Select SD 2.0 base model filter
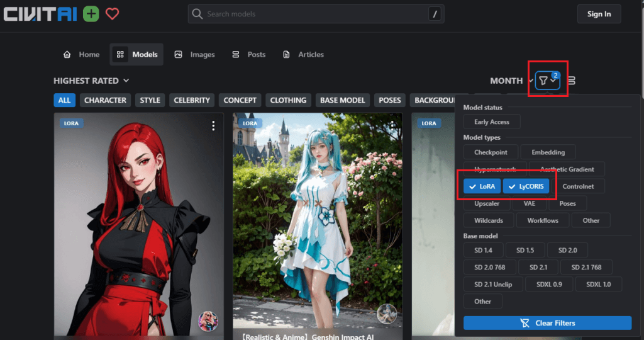 pyautogui.click(x=567, y=250)
